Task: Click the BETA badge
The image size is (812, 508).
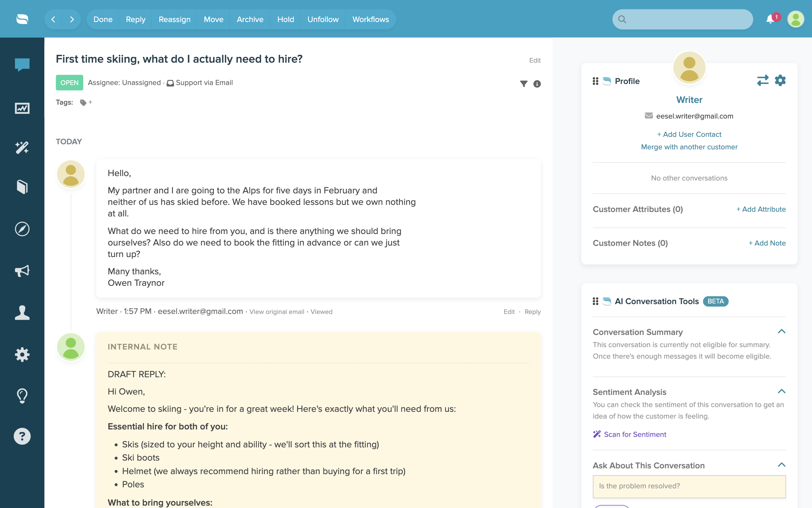Action: [716, 301]
